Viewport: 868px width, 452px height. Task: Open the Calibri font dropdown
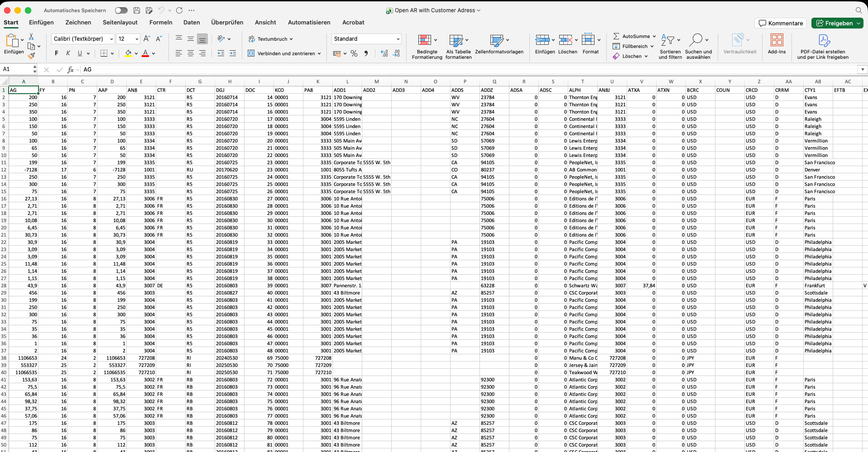111,39
